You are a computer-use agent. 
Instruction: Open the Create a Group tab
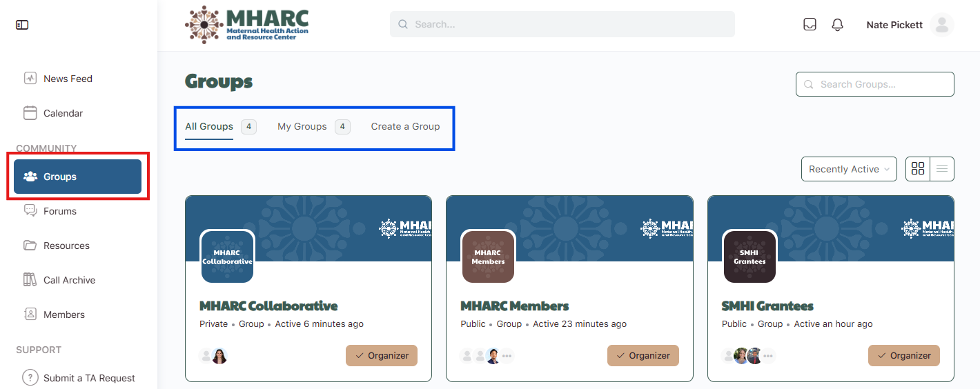[405, 126]
